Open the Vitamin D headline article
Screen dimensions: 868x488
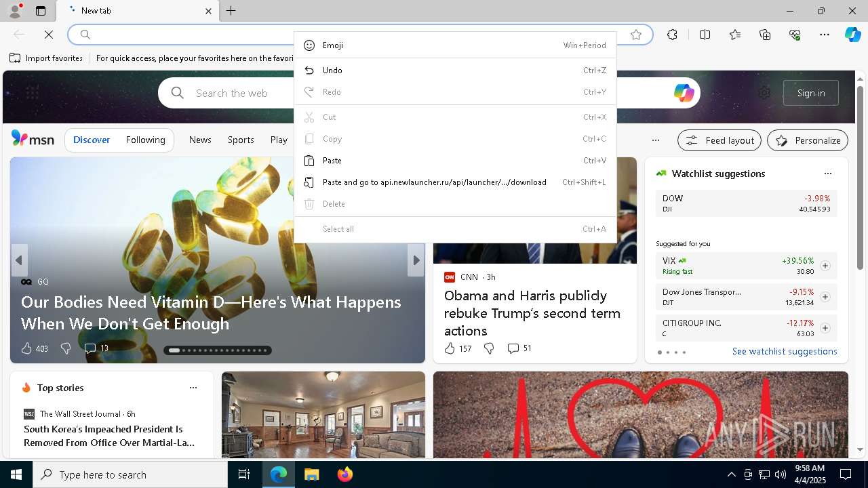(211, 312)
